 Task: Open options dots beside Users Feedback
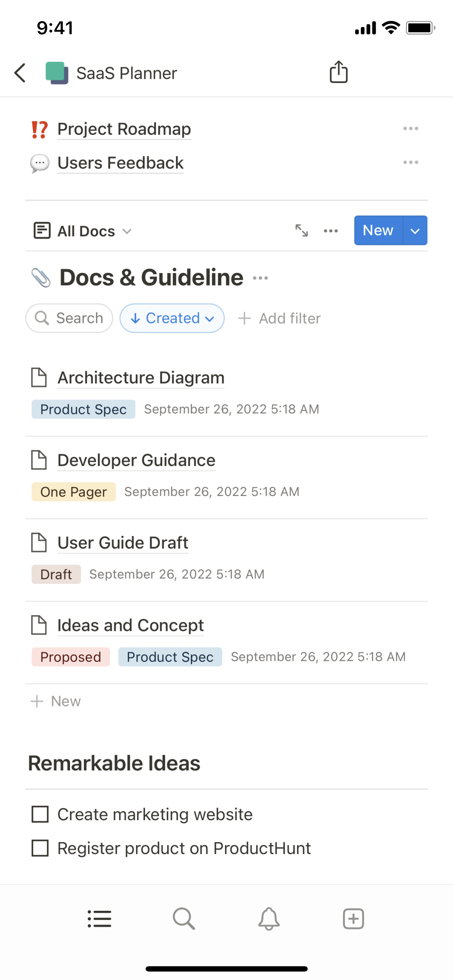[x=410, y=163]
